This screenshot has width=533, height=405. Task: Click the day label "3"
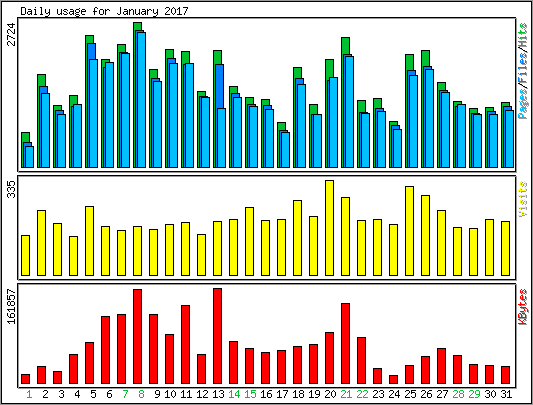pyautogui.click(x=61, y=394)
